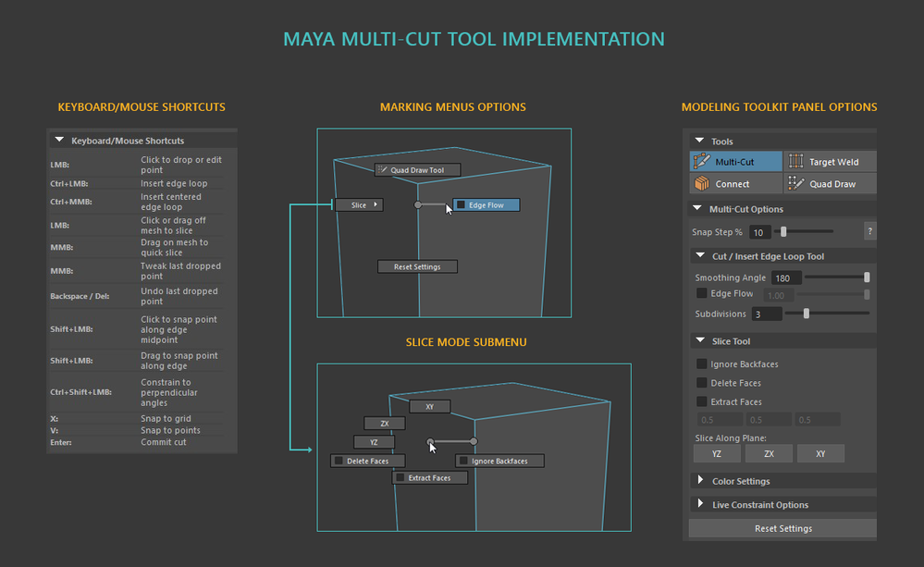This screenshot has height=567, width=924.
Task: Expand the Live Constraint Options section
Action: click(700, 503)
